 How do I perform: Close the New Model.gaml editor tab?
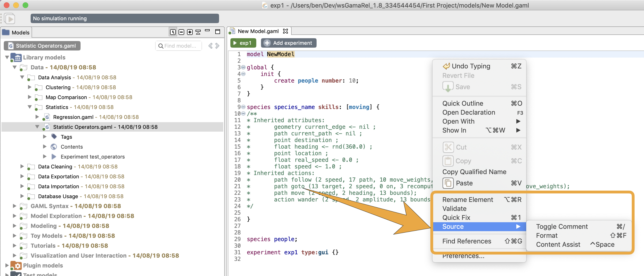[285, 31]
